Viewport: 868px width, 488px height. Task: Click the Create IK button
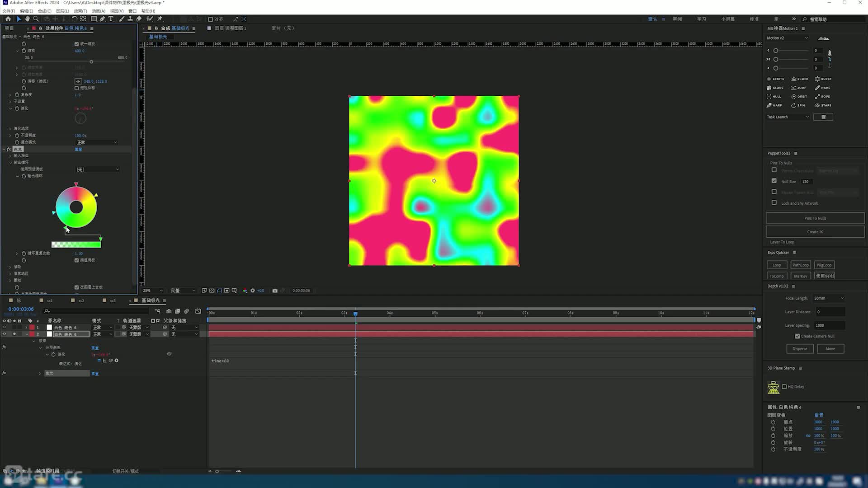click(815, 232)
